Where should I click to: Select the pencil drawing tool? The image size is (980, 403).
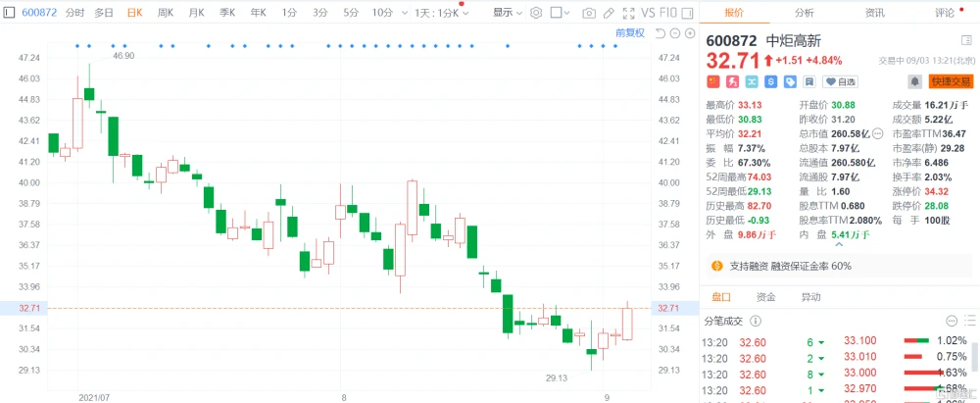609,13
